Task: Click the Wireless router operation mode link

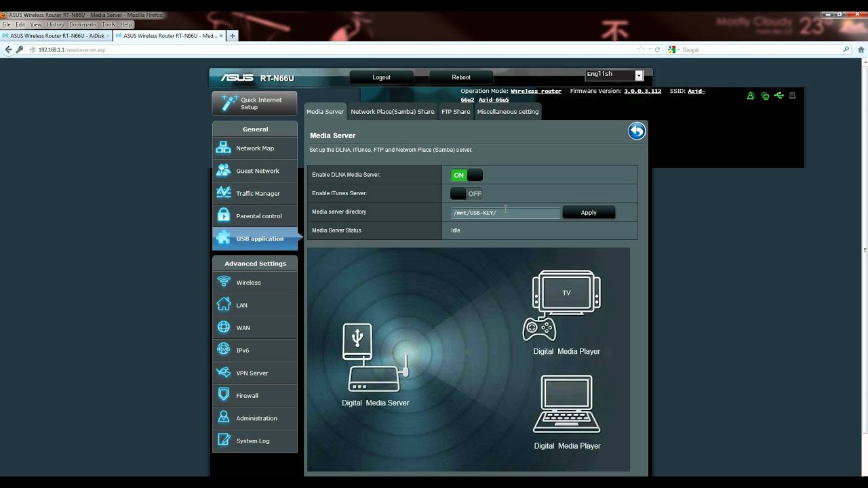Action: coord(536,91)
